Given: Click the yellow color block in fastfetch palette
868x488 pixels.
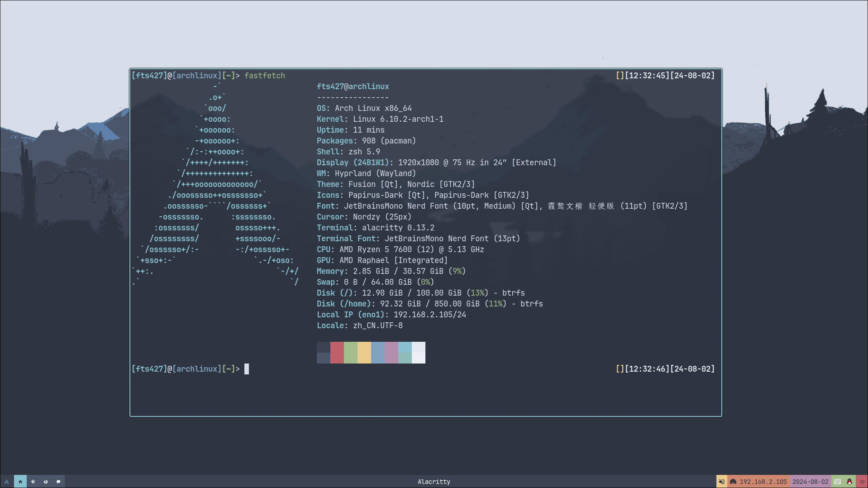Looking at the screenshot, I should pyautogui.click(x=364, y=353).
